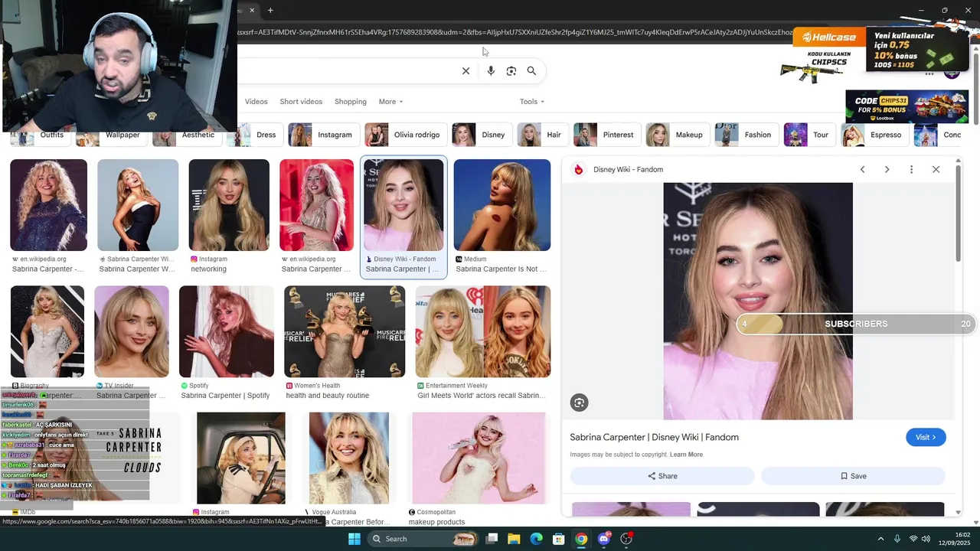Switch to the Short videos tab
The width and height of the screenshot is (980, 551).
pyautogui.click(x=301, y=102)
